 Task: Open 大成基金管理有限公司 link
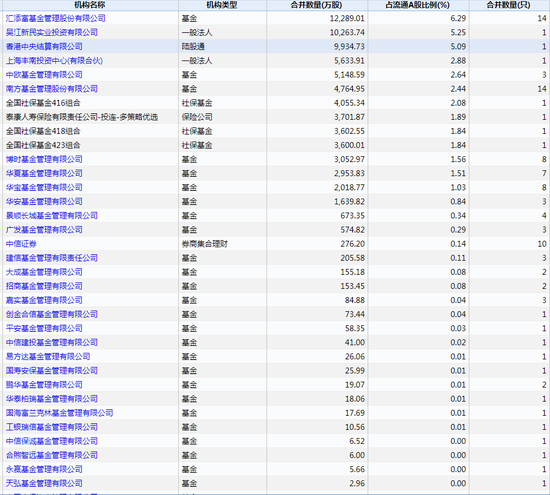pyautogui.click(x=44, y=272)
